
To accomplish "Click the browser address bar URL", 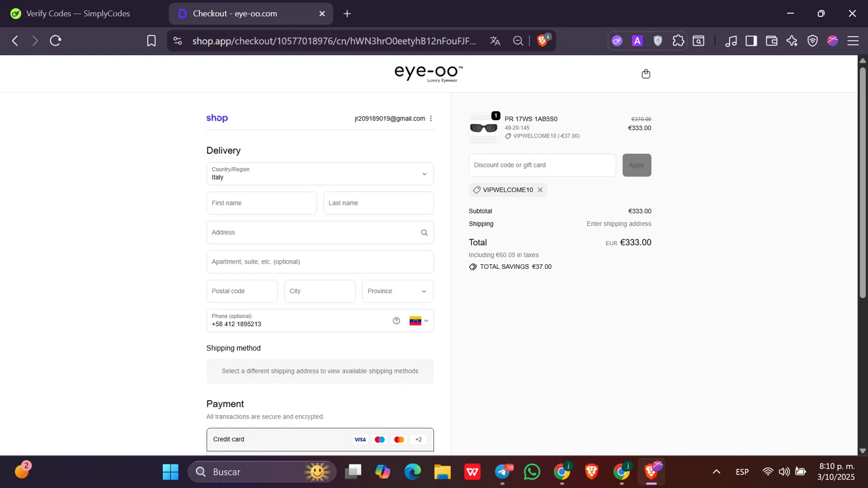I will coord(334,40).
